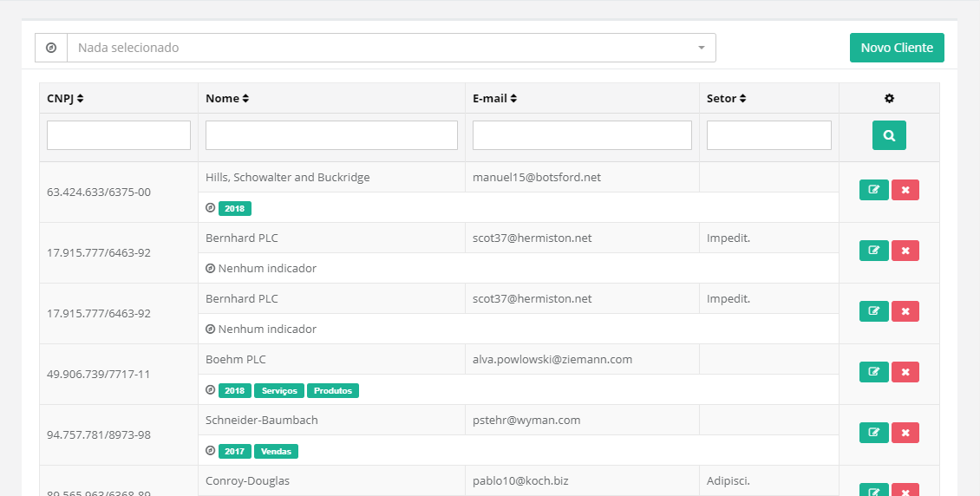Click the Vendas tag under Schneider-Baumbach
Viewport: 980px width, 496px height.
coord(276,451)
